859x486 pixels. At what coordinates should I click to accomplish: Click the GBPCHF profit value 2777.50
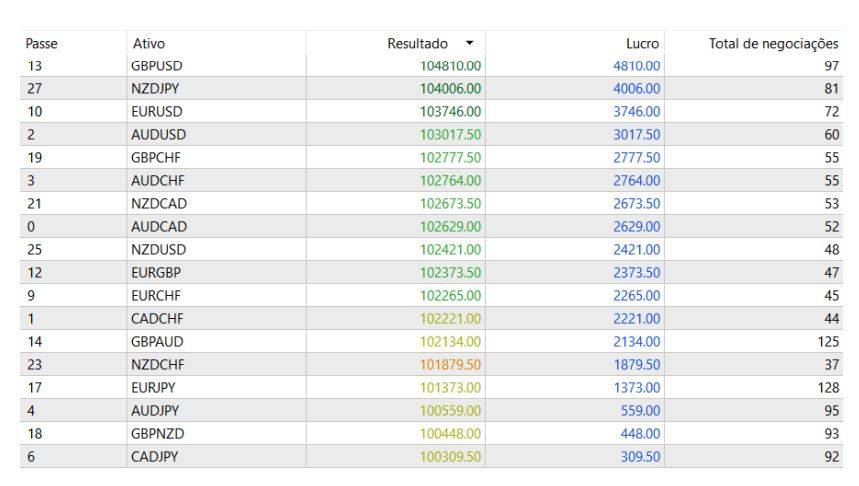point(636,157)
